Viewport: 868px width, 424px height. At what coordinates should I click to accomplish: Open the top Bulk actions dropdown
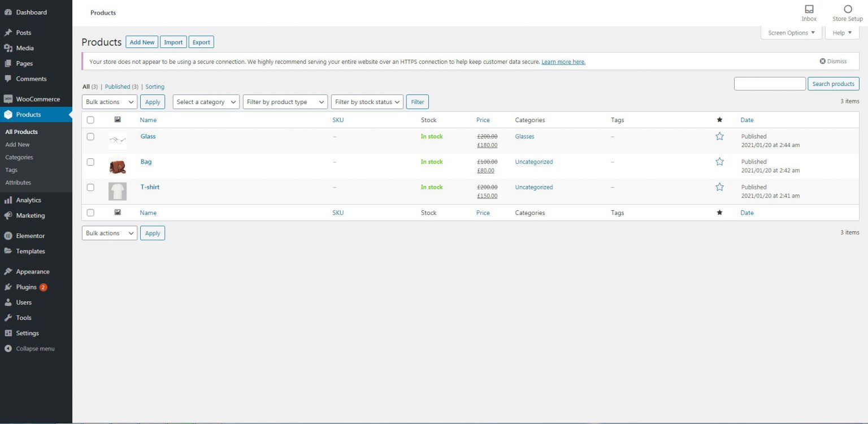coord(110,102)
